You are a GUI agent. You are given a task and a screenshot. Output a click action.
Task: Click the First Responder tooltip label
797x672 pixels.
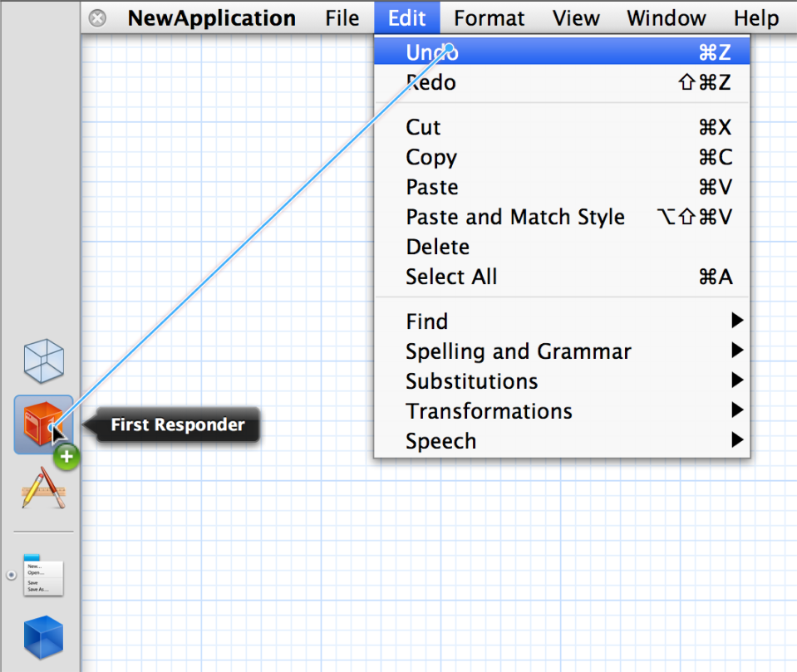tap(178, 425)
